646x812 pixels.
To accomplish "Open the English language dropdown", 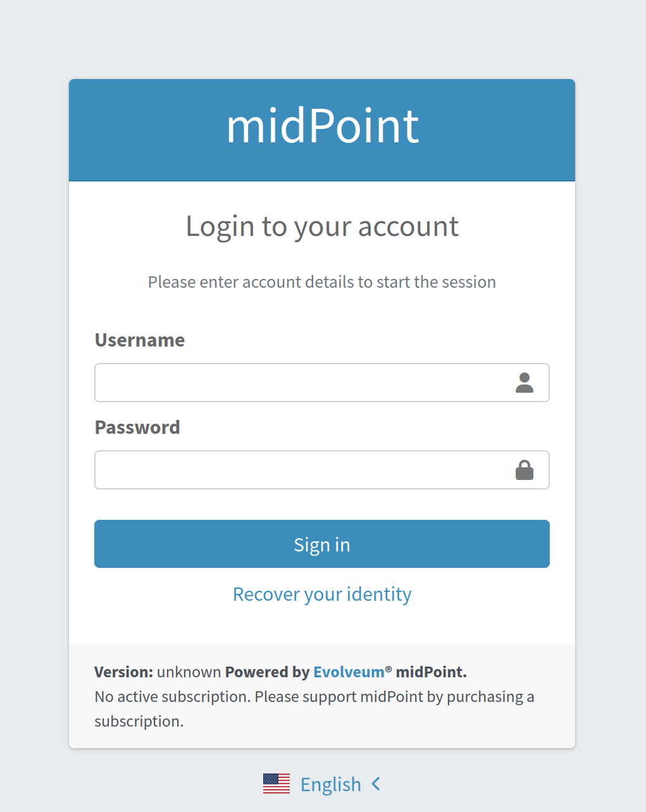I will point(331,784).
